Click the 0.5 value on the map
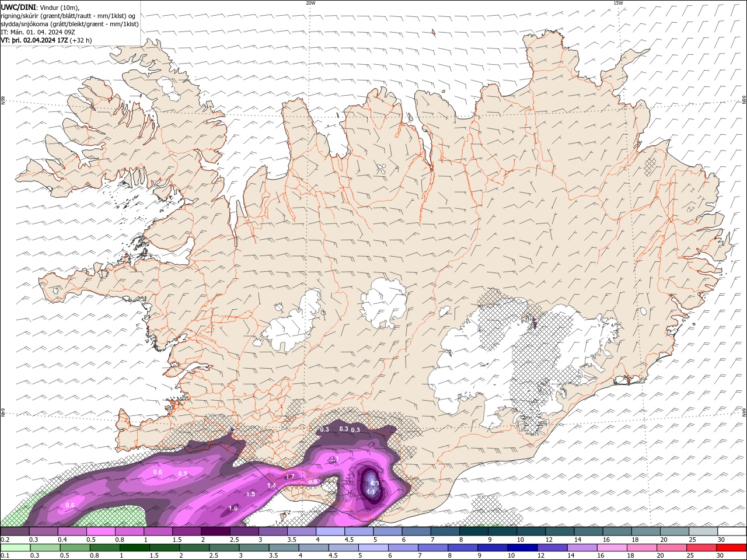747x560 pixels. click(x=183, y=474)
